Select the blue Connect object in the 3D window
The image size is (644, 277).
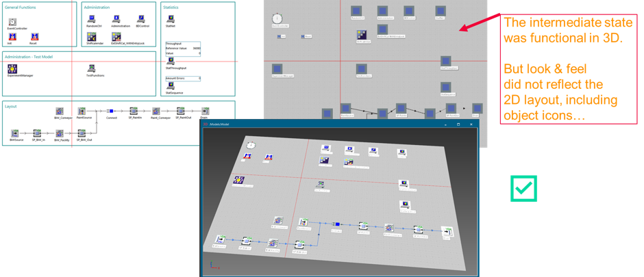(x=336, y=224)
